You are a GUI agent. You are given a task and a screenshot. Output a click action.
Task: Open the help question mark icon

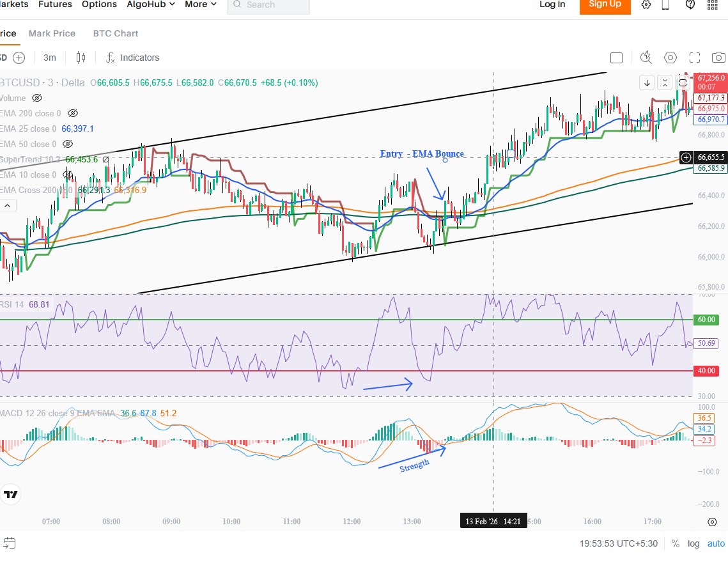click(x=690, y=4)
